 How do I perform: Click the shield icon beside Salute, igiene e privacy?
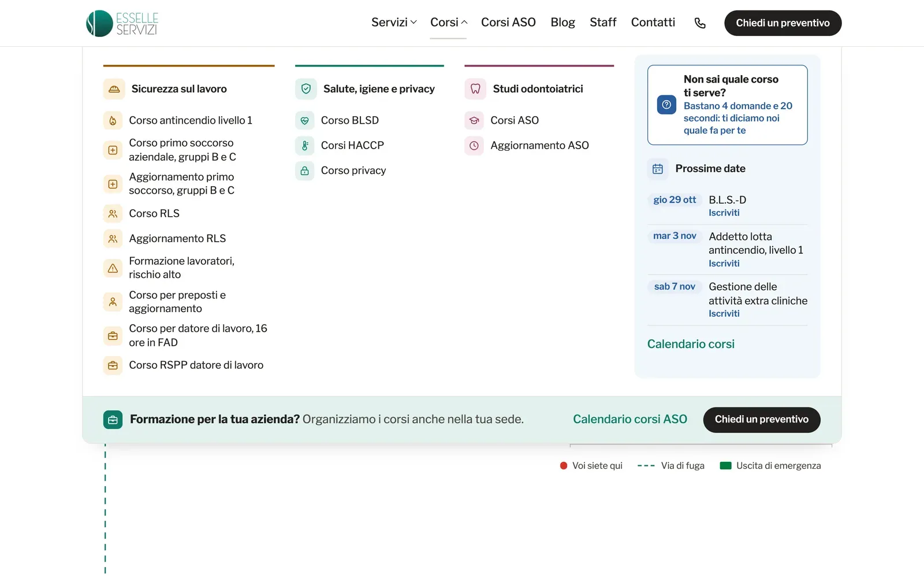point(306,89)
